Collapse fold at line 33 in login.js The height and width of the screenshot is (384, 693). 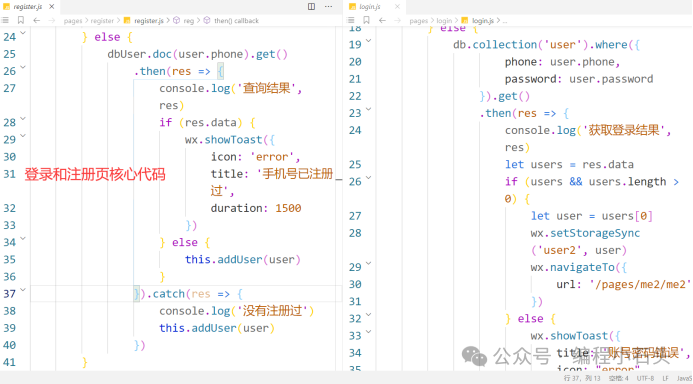click(369, 332)
